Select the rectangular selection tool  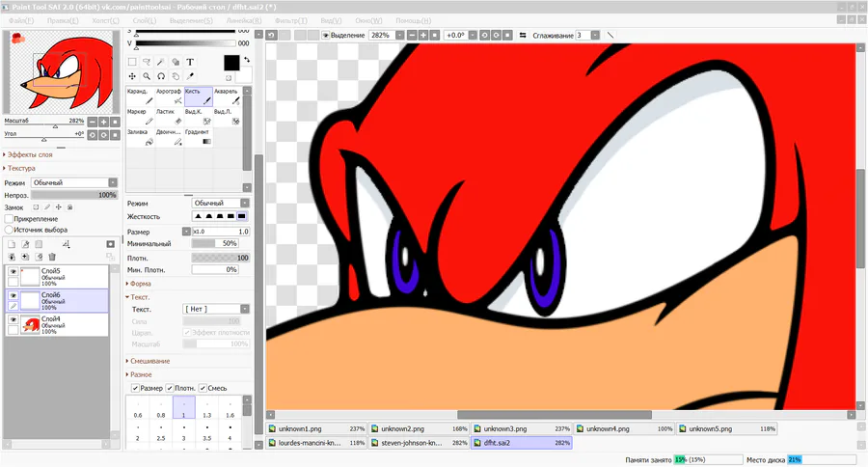132,62
